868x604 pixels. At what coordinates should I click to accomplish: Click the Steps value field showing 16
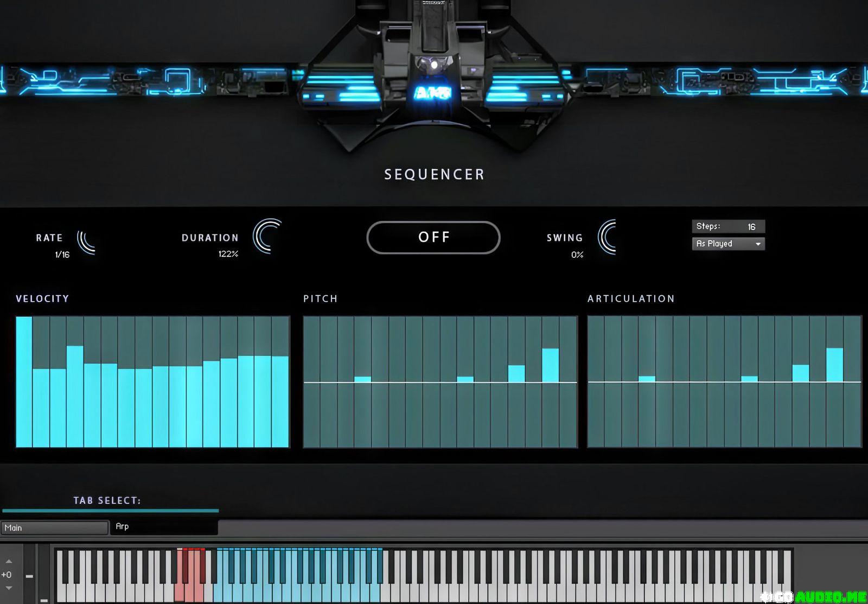(751, 227)
